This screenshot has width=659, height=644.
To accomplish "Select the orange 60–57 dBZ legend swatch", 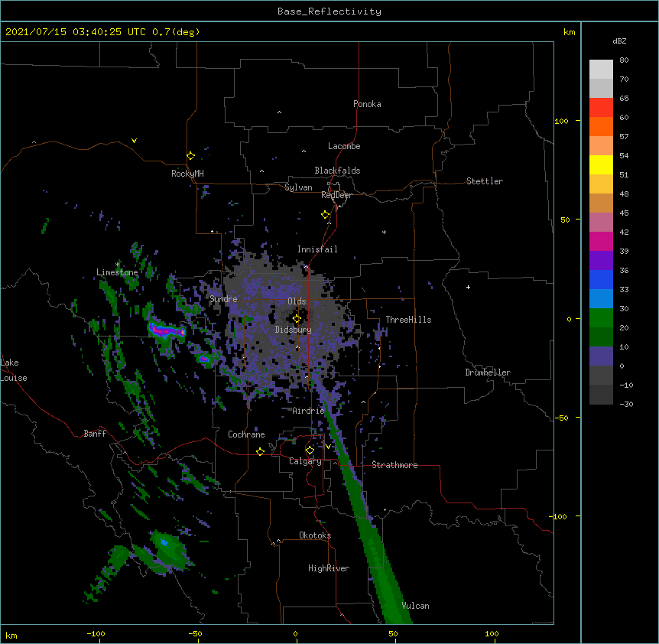I will pyautogui.click(x=601, y=126).
